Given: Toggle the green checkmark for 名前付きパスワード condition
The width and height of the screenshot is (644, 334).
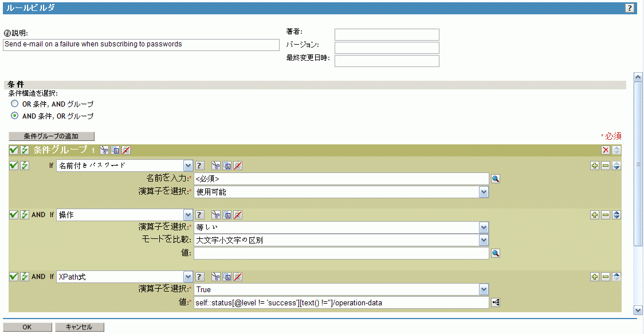Looking at the screenshot, I should tap(14, 166).
